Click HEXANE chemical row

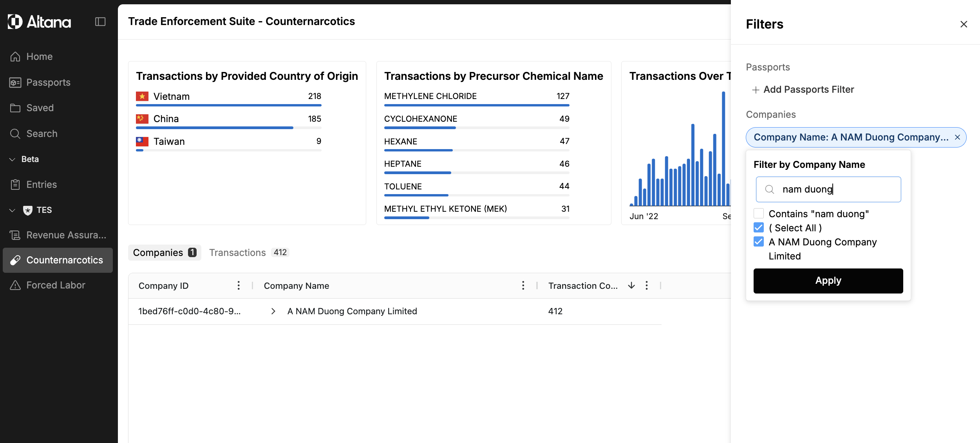point(477,144)
